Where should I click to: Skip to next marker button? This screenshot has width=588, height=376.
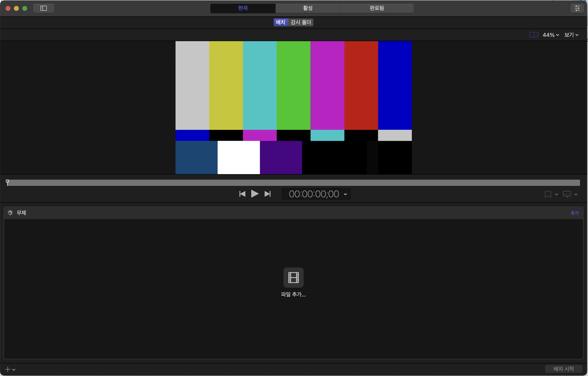[268, 194]
